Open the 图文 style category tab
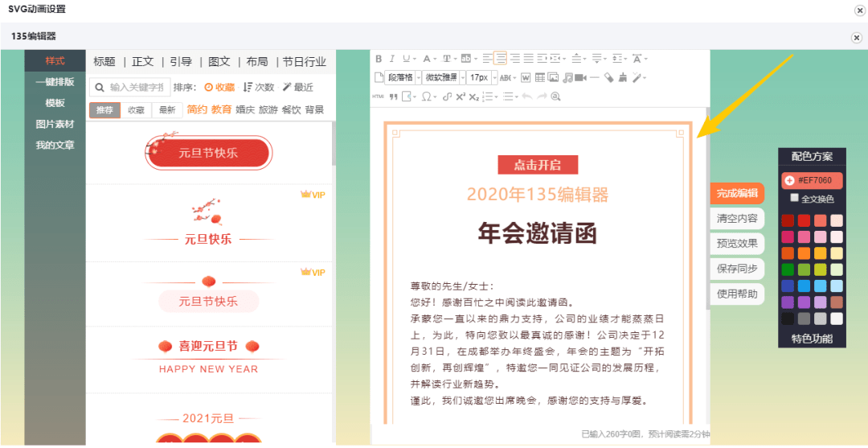868x448 pixels. 219,61
